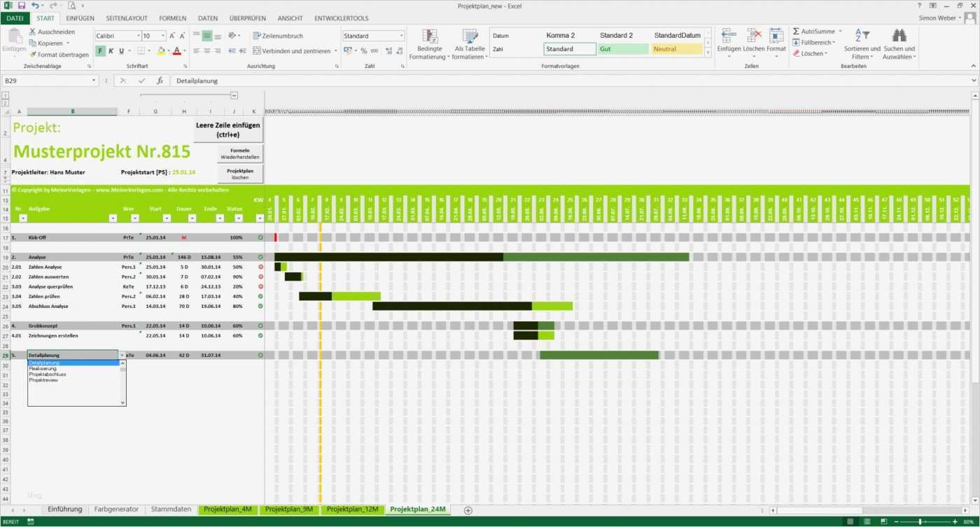
Task: Open the ANSICHT ribbon tab
Action: [290, 18]
